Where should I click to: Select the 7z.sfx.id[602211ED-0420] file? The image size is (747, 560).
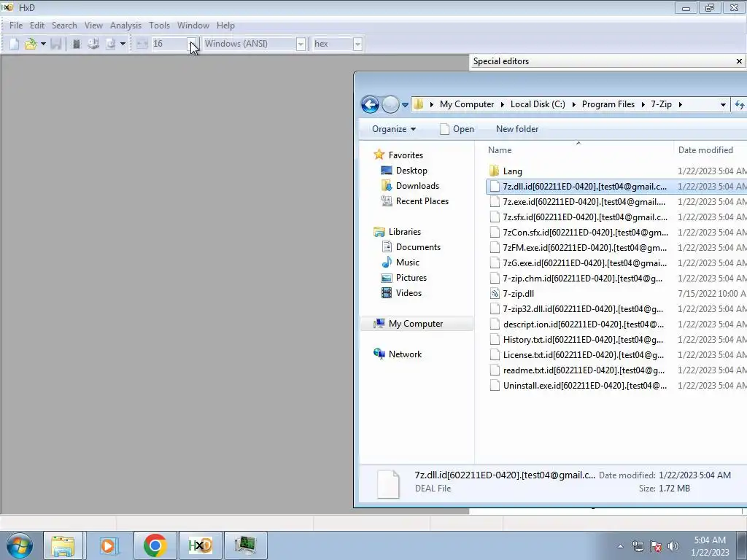click(x=585, y=217)
